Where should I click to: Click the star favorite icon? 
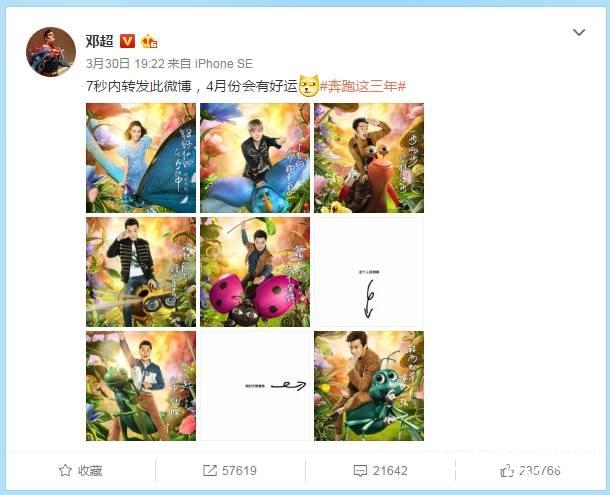pyautogui.click(x=65, y=470)
